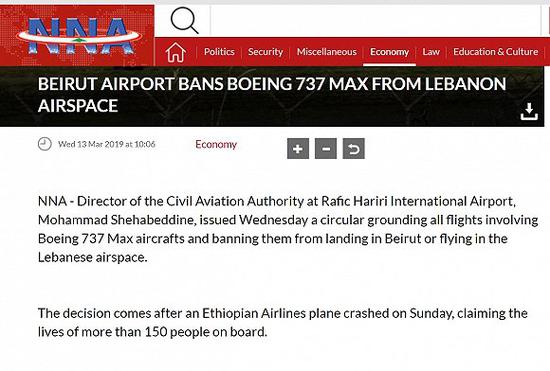550x371 pixels.
Task: Click the magnifying glass search icon
Action: [185, 21]
